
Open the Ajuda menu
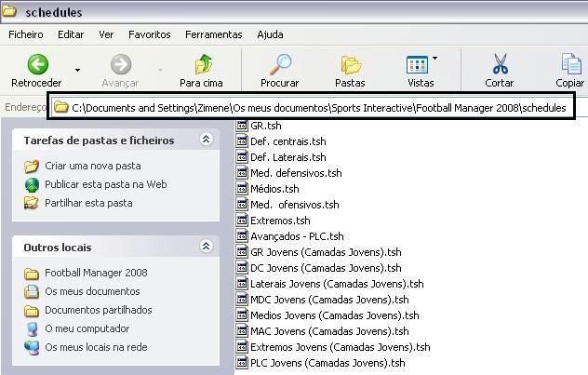270,34
